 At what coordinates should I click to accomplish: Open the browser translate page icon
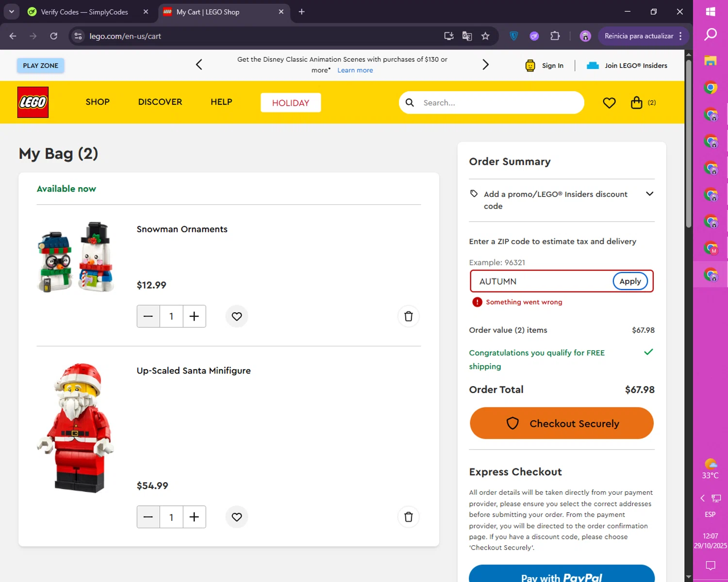[467, 36]
